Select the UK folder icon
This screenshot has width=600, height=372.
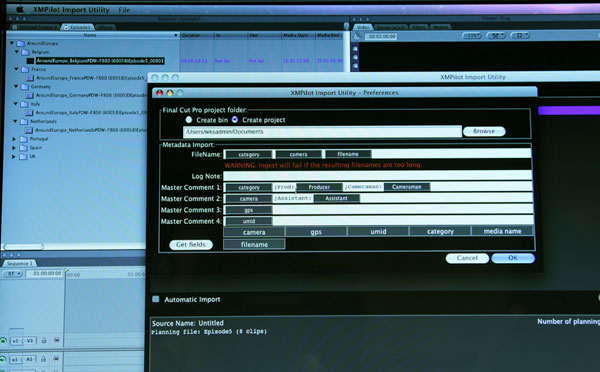[23, 157]
